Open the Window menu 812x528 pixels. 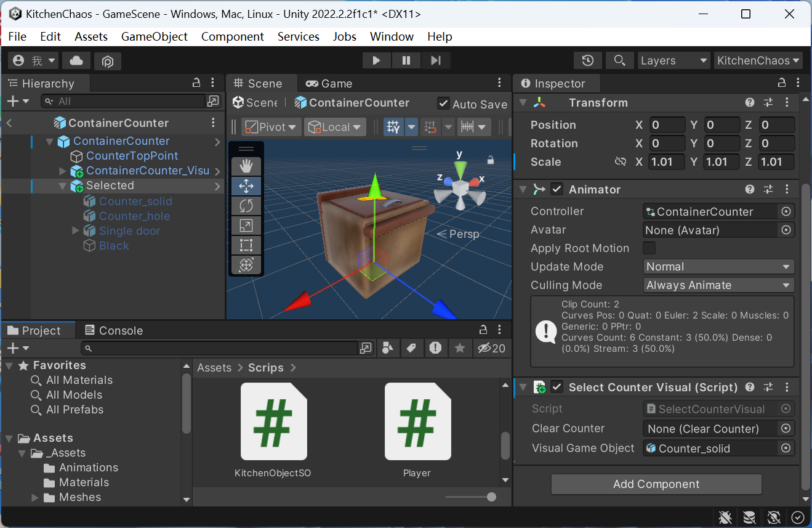392,36
